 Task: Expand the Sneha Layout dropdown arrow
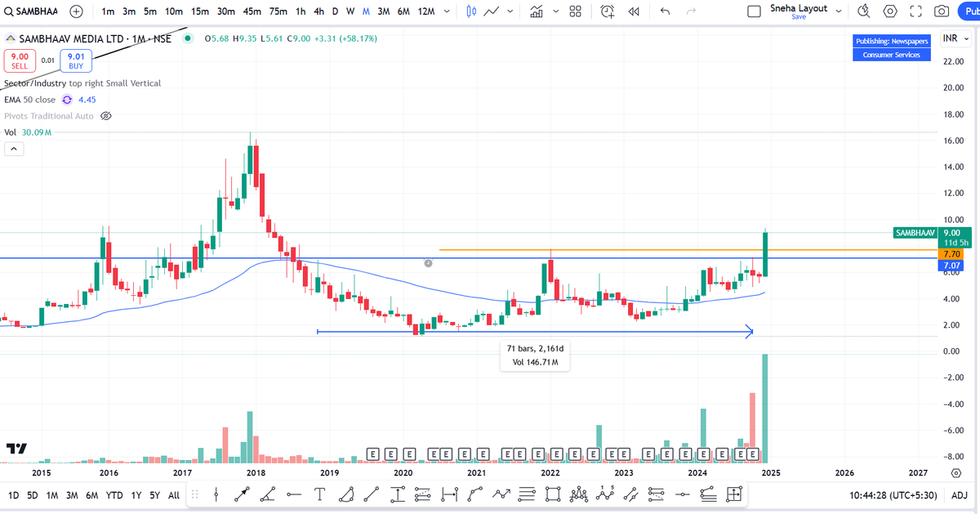(x=838, y=11)
